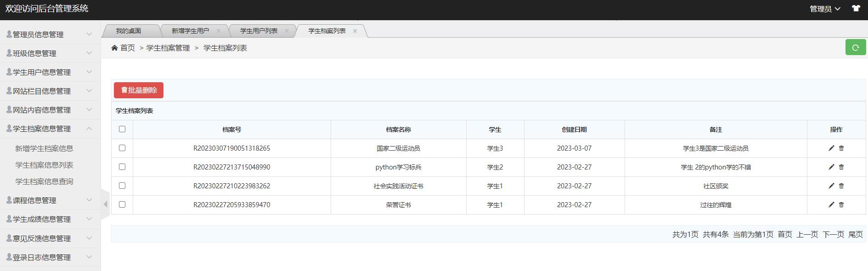Screen dimensions: 868x271
Task: Click the 学生档案列表 breadcrumb text
Action: [x=225, y=48]
